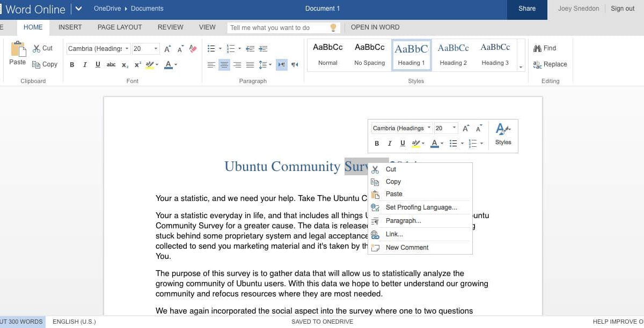Align text right
Screen dimensions: 644x328
[237, 65]
